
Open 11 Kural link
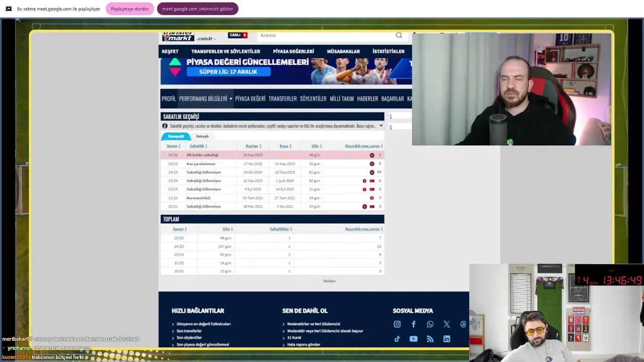pos(294,337)
